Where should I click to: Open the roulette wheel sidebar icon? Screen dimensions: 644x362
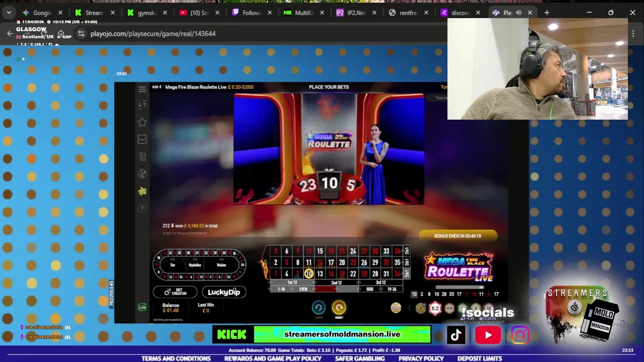142,174
